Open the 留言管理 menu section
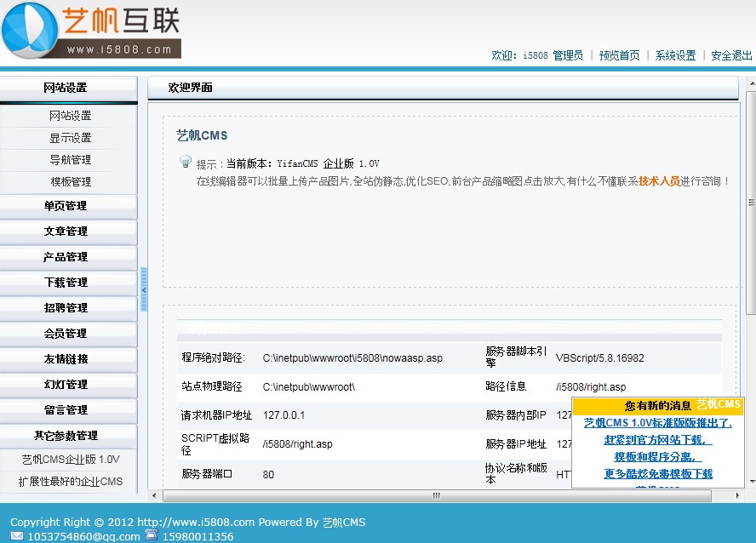Viewport: 756px width, 543px height. click(x=68, y=410)
